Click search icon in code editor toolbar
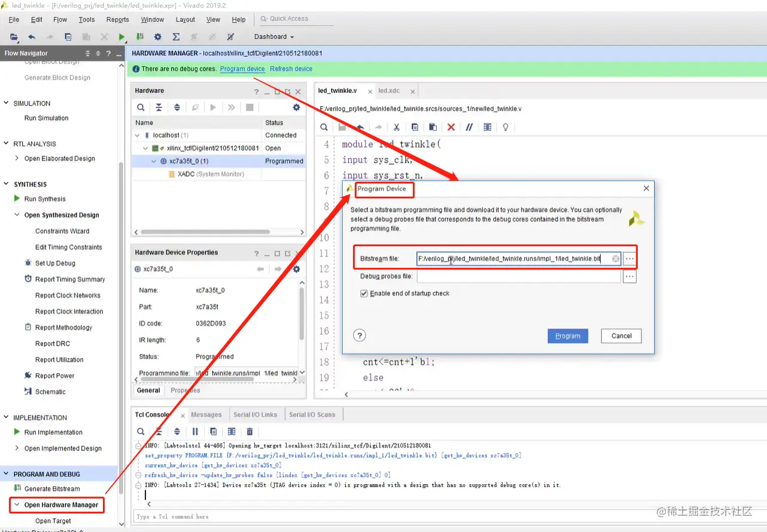 point(324,127)
